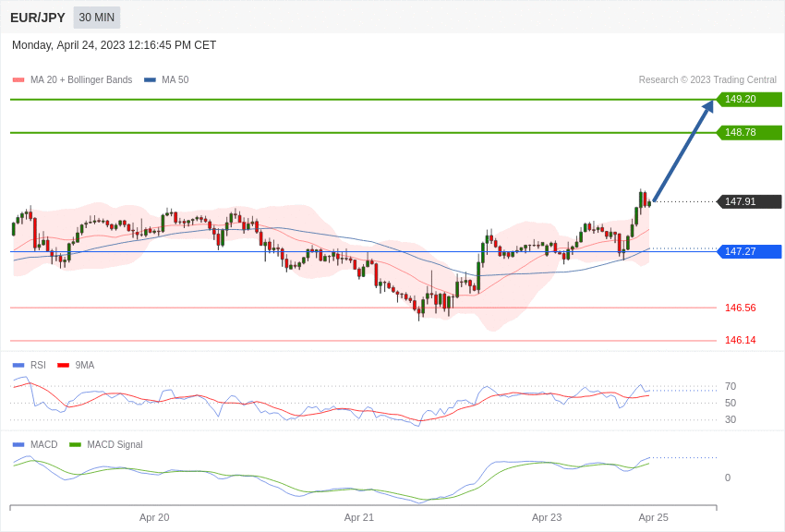Image resolution: width=785 pixels, height=532 pixels.
Task: Click the RSI 70 axis value
Action: coord(731,386)
